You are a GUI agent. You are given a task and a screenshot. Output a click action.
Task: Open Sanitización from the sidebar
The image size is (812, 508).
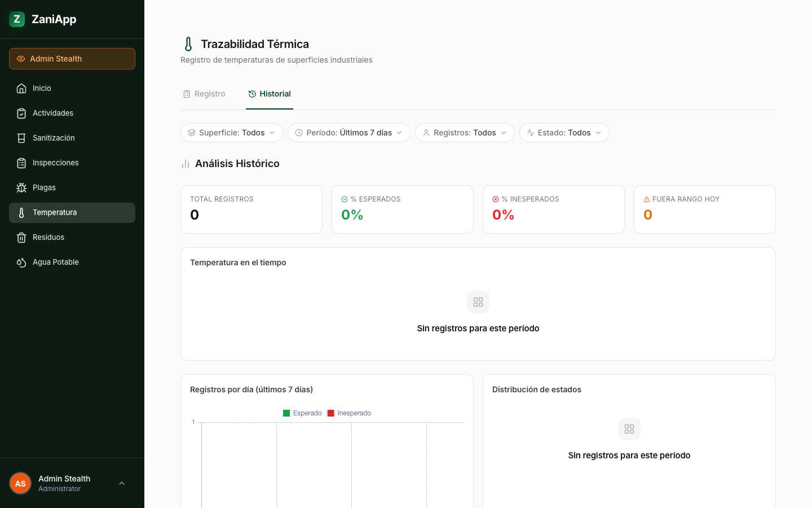pos(72,138)
